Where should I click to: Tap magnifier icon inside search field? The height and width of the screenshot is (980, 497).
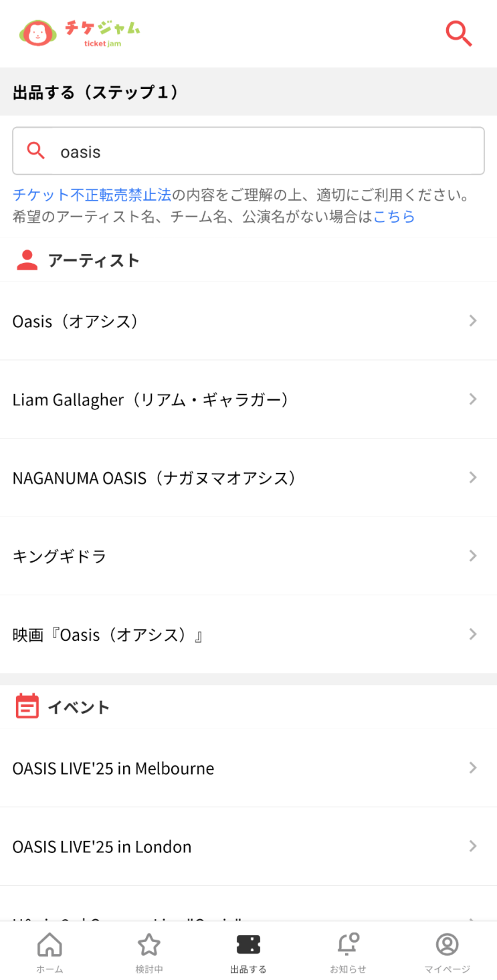(36, 151)
